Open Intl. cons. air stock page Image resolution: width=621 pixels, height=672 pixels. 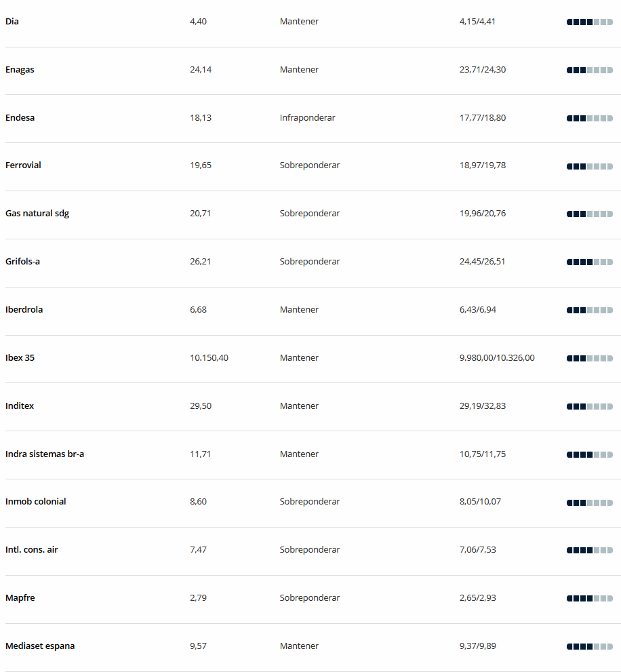pyautogui.click(x=32, y=549)
